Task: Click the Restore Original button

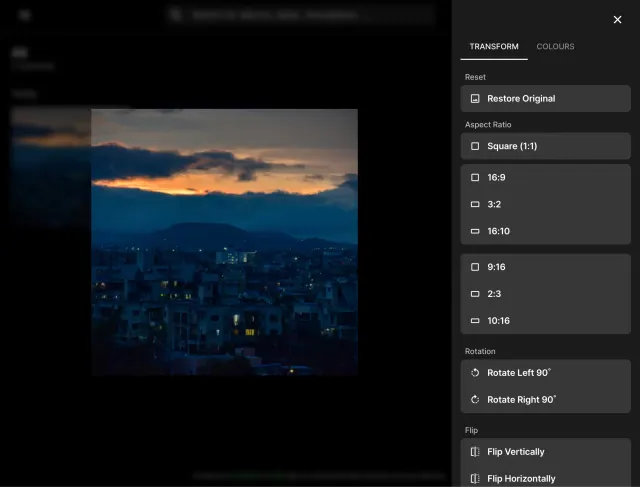Action: (545, 98)
